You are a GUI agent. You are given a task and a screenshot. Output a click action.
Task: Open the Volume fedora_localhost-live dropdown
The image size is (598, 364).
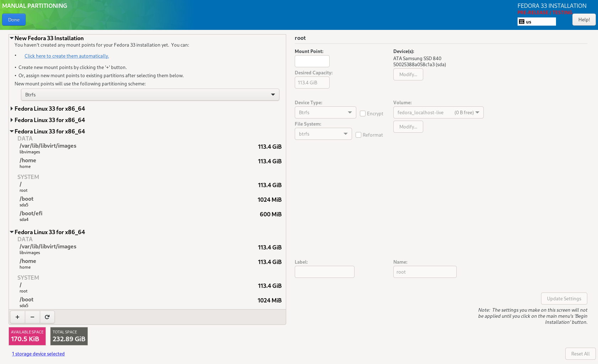pyautogui.click(x=438, y=112)
